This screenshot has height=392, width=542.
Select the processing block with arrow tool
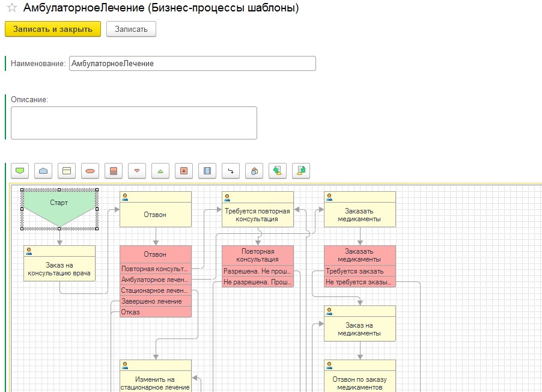(x=184, y=171)
